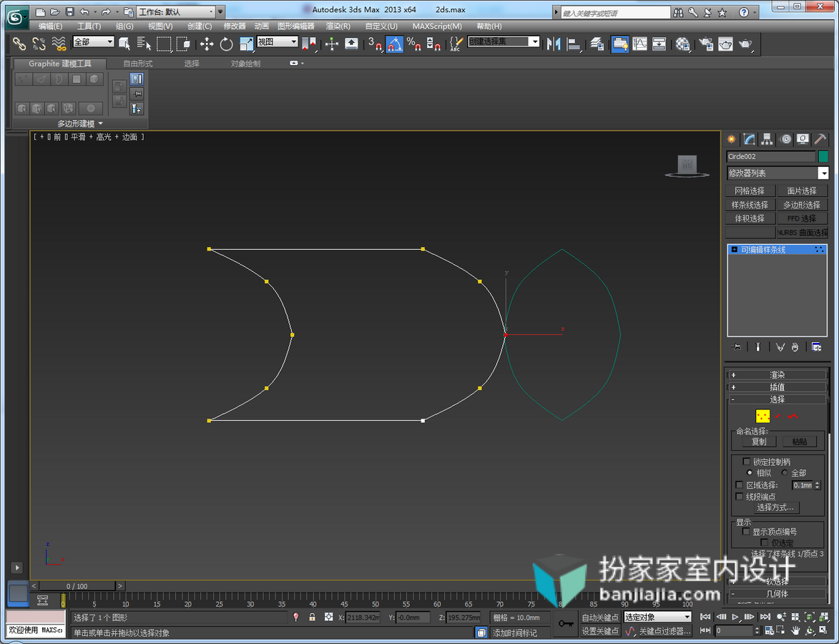
Task: Choose the rectangular selection region tool
Action: (164, 44)
